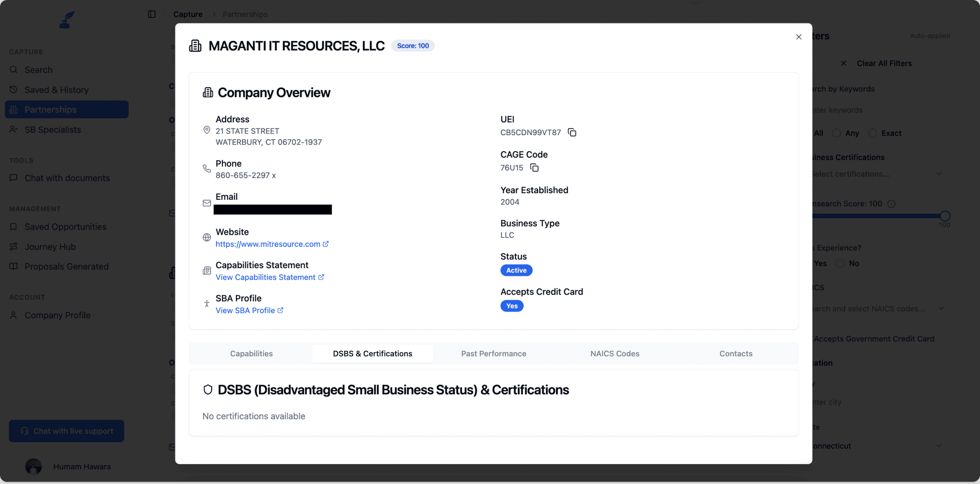Screen dimensions: 980x484
Task: Toggle the sidebar panel icon
Action: click(x=152, y=14)
